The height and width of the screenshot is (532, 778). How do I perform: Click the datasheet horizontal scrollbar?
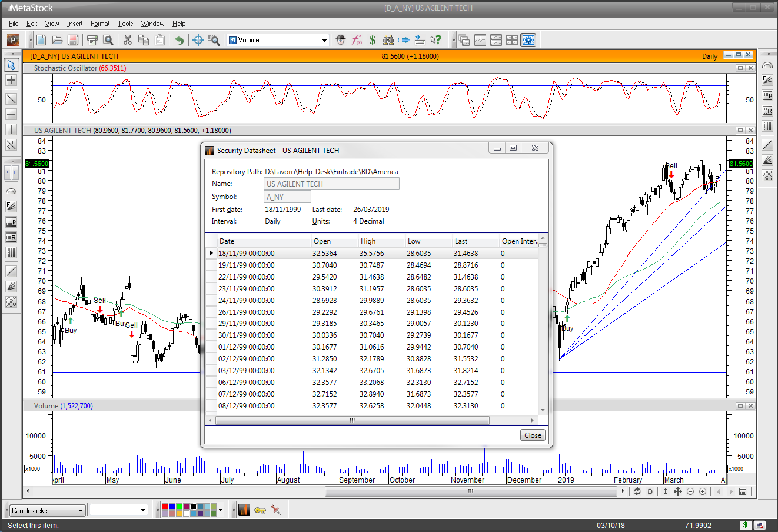(353, 420)
